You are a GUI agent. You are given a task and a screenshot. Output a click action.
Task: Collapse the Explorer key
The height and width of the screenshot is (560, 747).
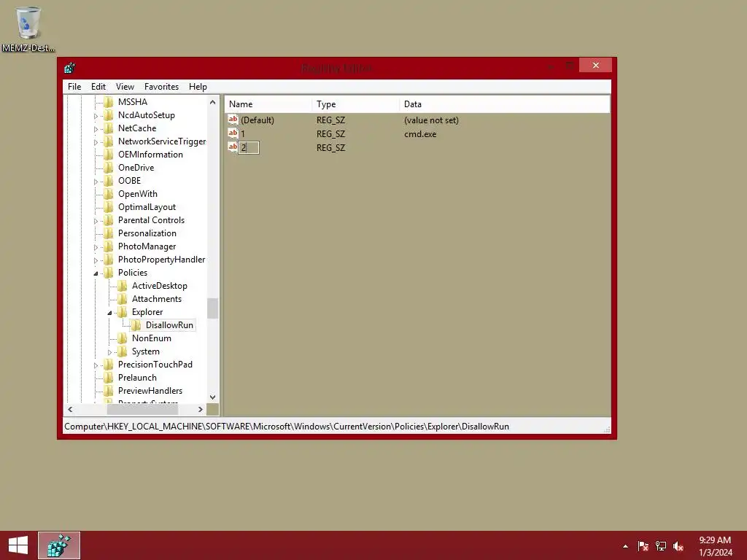(109, 313)
